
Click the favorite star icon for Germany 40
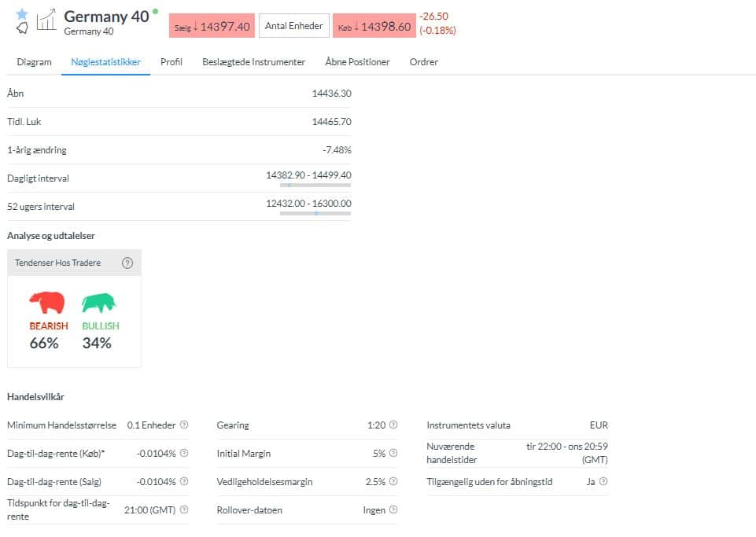(22, 14)
